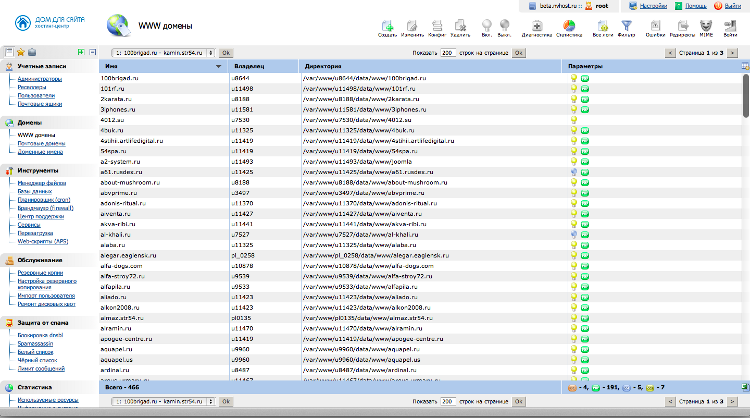
Task: Open Резервные копии in the sidebar
Action: [x=40, y=273]
